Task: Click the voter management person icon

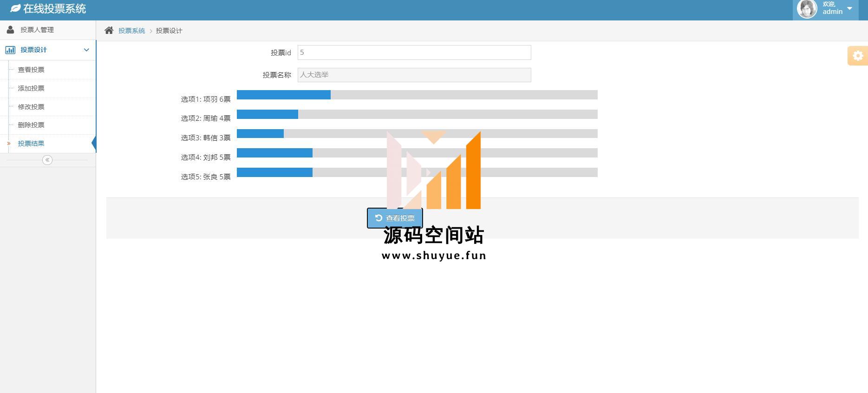Action: 10,30
